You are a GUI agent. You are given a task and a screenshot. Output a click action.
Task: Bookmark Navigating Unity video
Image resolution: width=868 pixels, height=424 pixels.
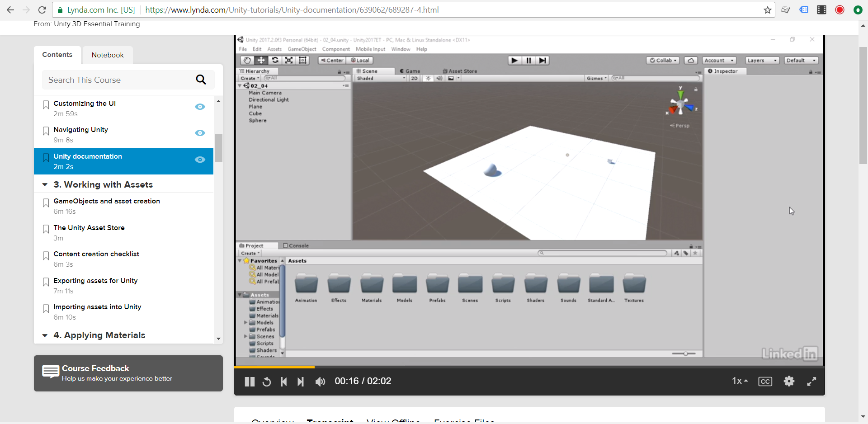pos(46,131)
